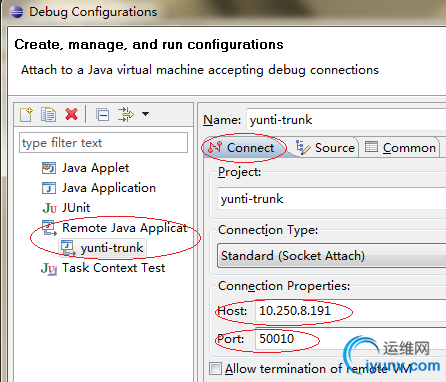Viewport: 446px width, 382px height.
Task: Click the Java Applet icon
Action: [49, 168]
